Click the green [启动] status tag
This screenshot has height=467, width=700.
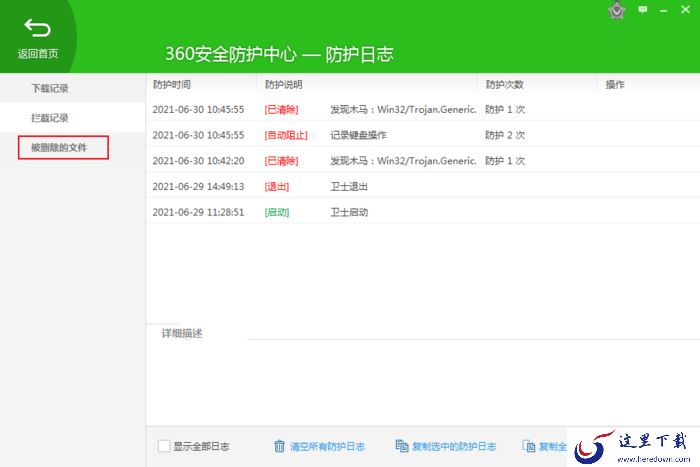coord(277,212)
